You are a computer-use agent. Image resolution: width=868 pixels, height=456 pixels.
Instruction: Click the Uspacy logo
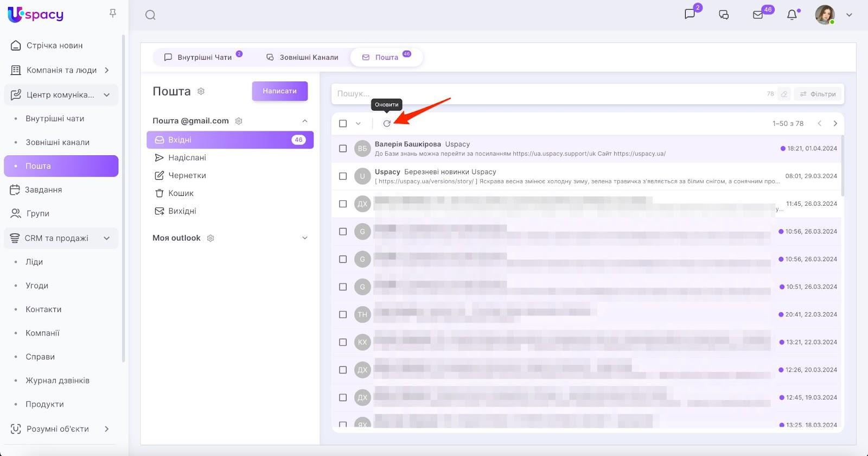click(x=36, y=15)
